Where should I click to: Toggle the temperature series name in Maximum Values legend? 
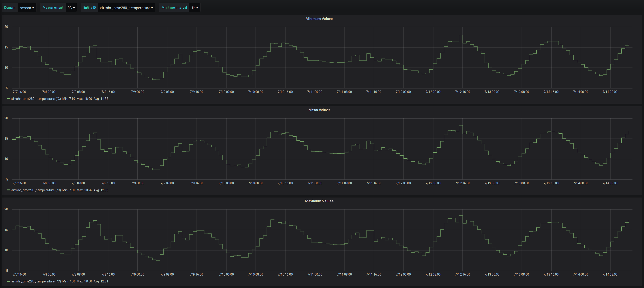(x=36, y=282)
